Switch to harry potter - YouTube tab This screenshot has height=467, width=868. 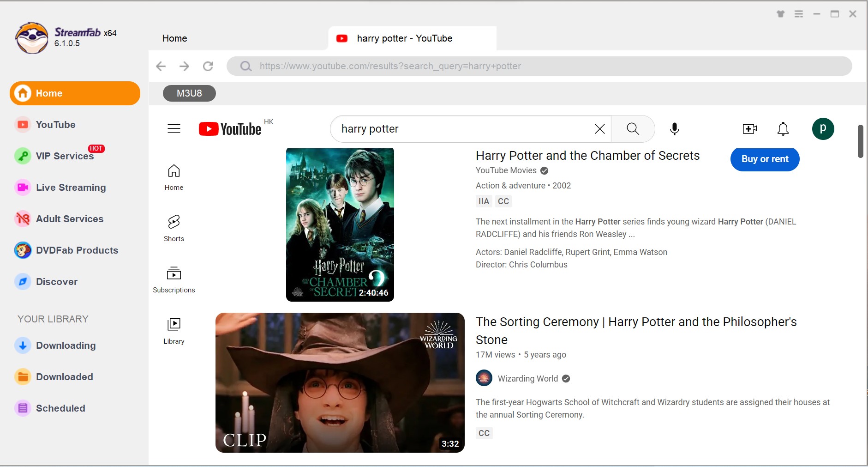tap(413, 38)
